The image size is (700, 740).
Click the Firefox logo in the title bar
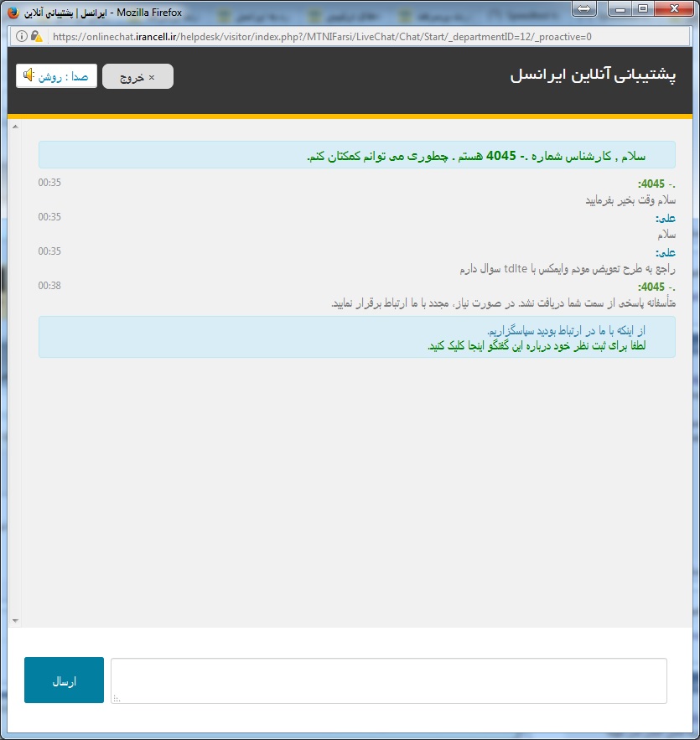[13, 12]
